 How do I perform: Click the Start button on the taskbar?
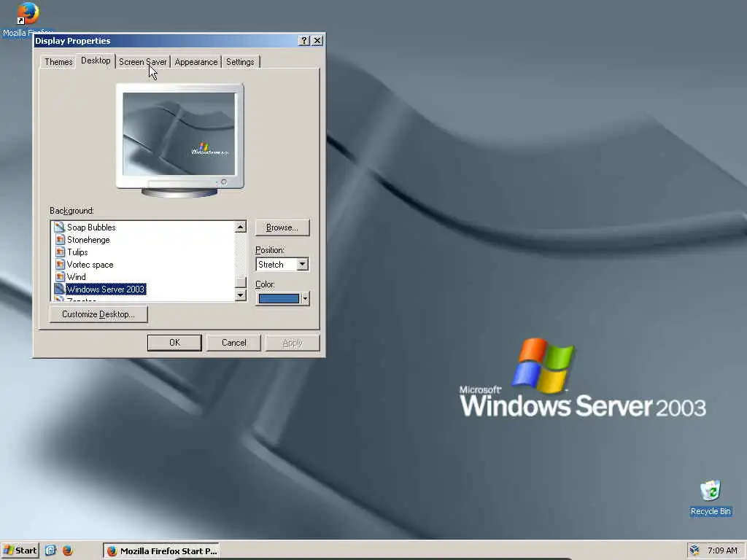pyautogui.click(x=20, y=551)
